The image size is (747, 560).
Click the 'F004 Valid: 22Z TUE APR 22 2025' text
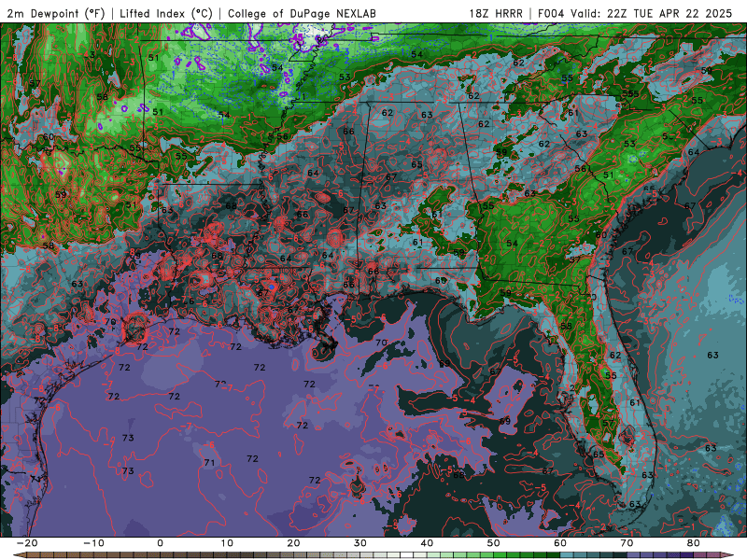(x=635, y=13)
